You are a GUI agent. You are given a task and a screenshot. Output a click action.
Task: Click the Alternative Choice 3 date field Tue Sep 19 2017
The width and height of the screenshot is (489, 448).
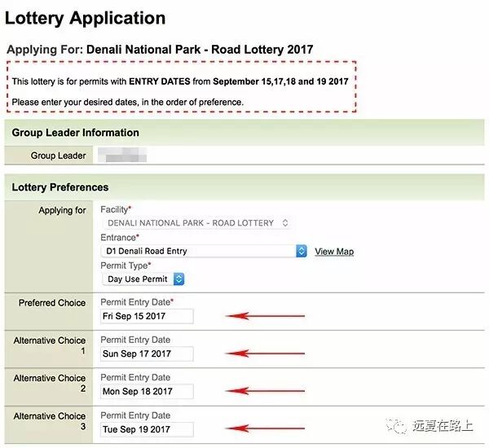click(x=147, y=429)
